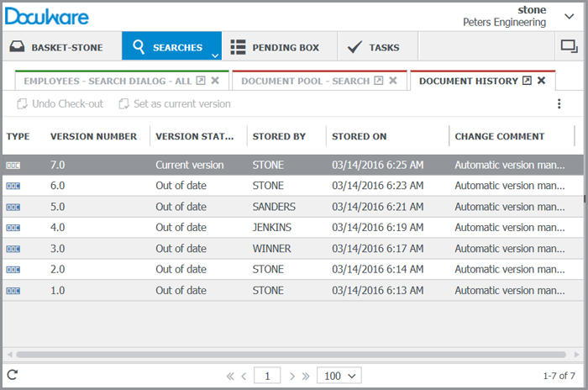Click the window layout icon at top right
This screenshot has width=588, height=390.
[x=568, y=46]
